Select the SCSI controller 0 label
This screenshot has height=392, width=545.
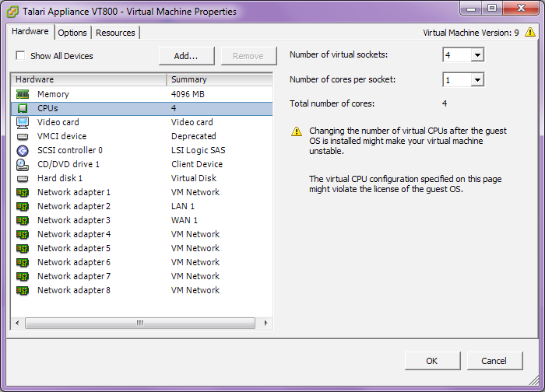(70, 150)
